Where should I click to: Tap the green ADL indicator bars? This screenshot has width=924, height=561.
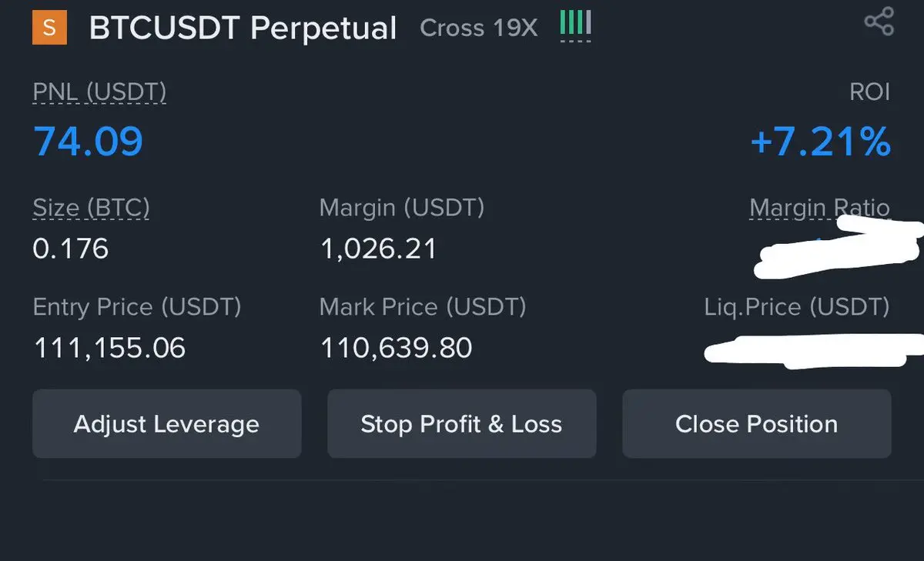(575, 24)
